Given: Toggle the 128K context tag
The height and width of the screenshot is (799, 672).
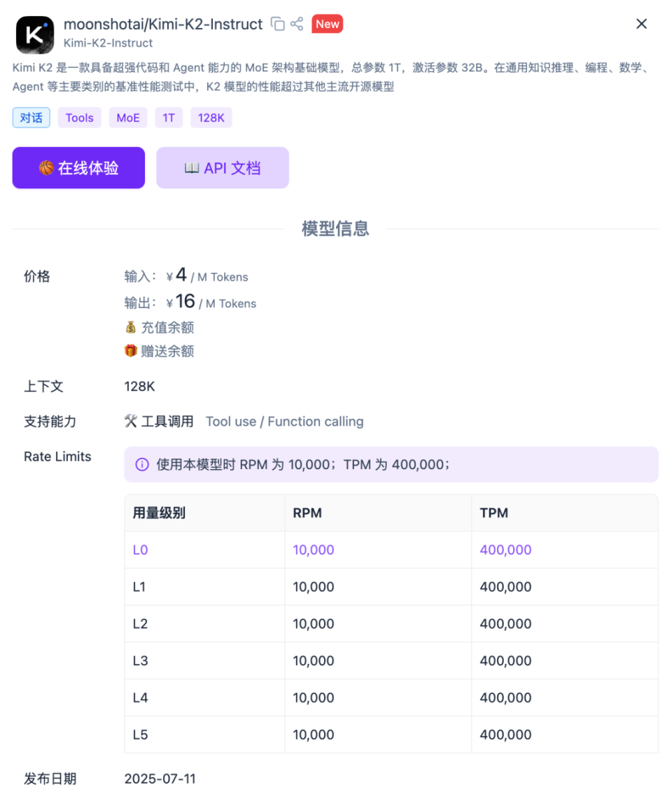Looking at the screenshot, I should (211, 117).
